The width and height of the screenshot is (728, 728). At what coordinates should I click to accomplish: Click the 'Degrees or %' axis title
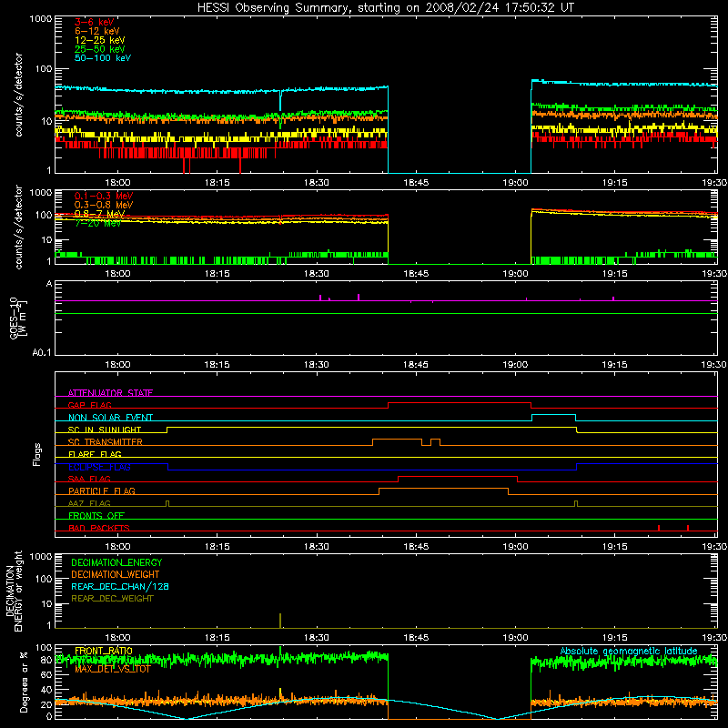click(x=24, y=682)
